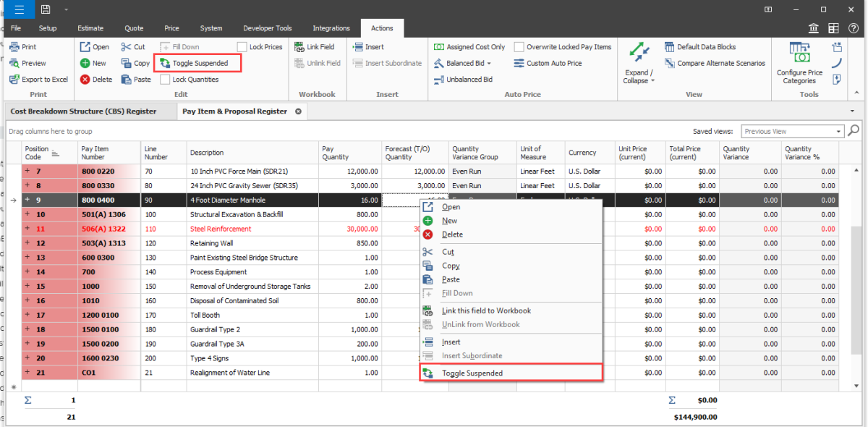Switch to the Estimate ribbon tab
Viewport: 868px width, 427px height.
90,28
